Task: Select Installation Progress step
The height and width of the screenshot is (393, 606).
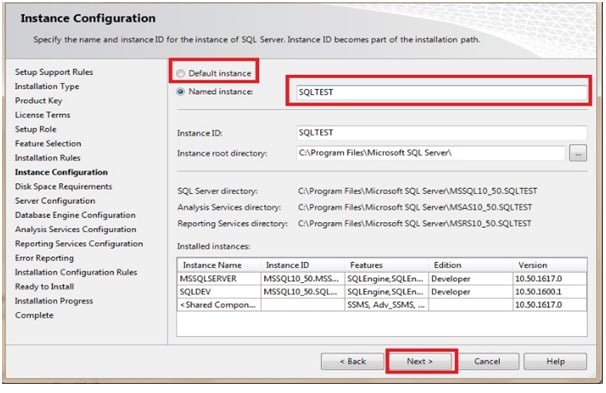Action: 54,301
